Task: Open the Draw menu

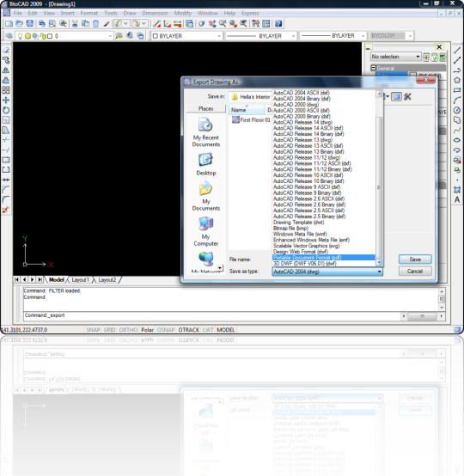Action: click(x=130, y=14)
